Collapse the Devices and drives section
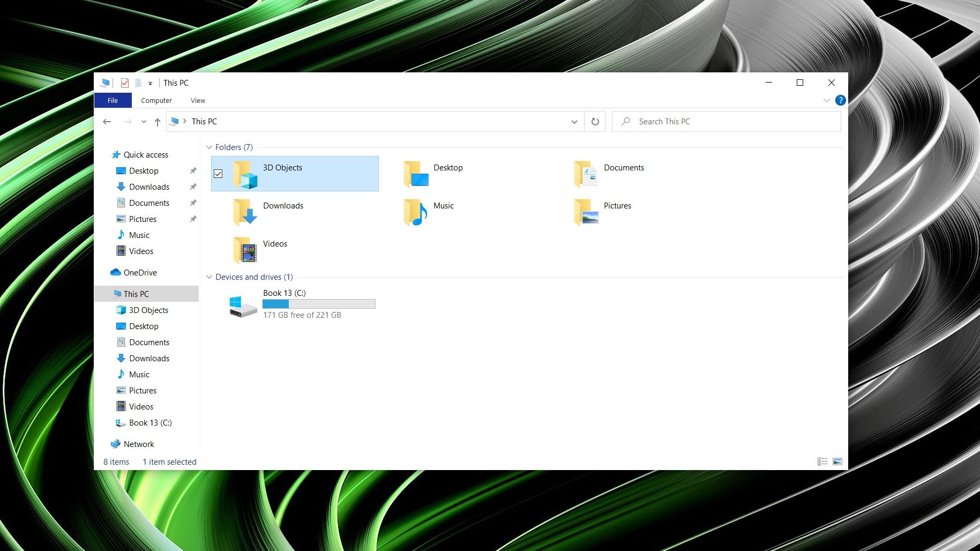Viewport: 980px width, 551px height. pos(209,277)
